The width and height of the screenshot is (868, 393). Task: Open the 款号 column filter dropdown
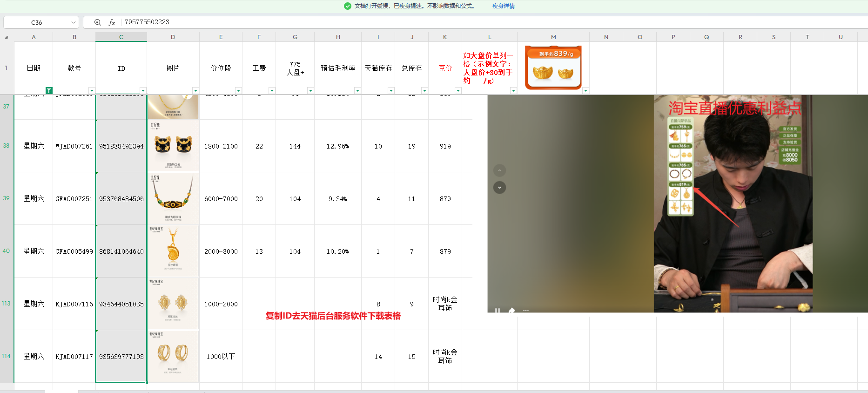point(92,91)
